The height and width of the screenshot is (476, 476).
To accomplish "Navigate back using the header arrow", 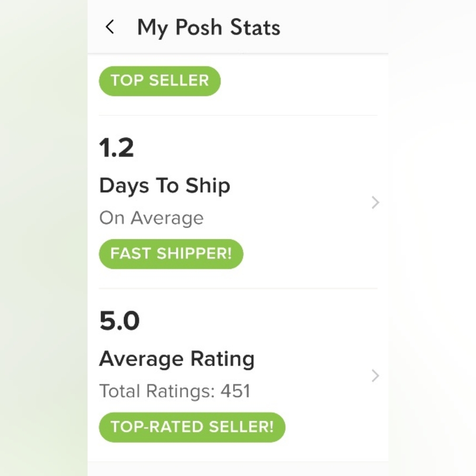I will coord(110,27).
